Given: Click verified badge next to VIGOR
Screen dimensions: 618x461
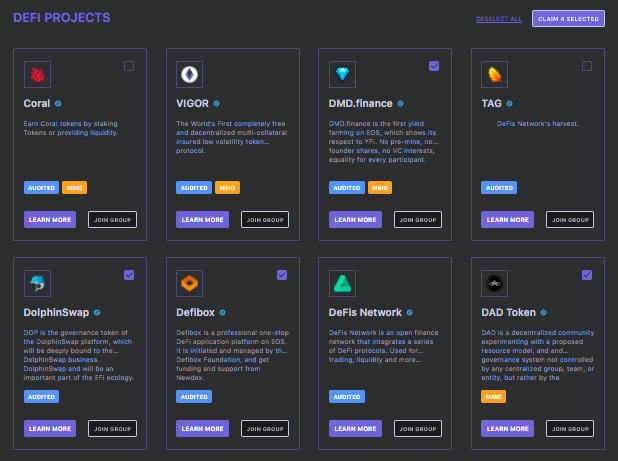Looking at the screenshot, I should click(216, 104).
